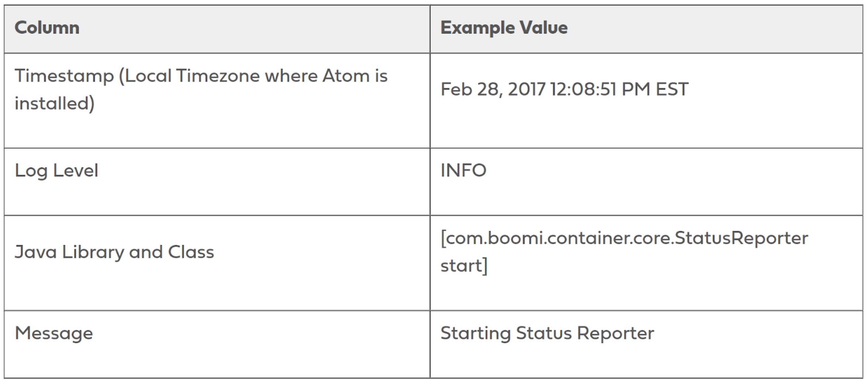Click the "Starting Status Reporter" value
This screenshot has height=383, width=868.
tap(547, 334)
